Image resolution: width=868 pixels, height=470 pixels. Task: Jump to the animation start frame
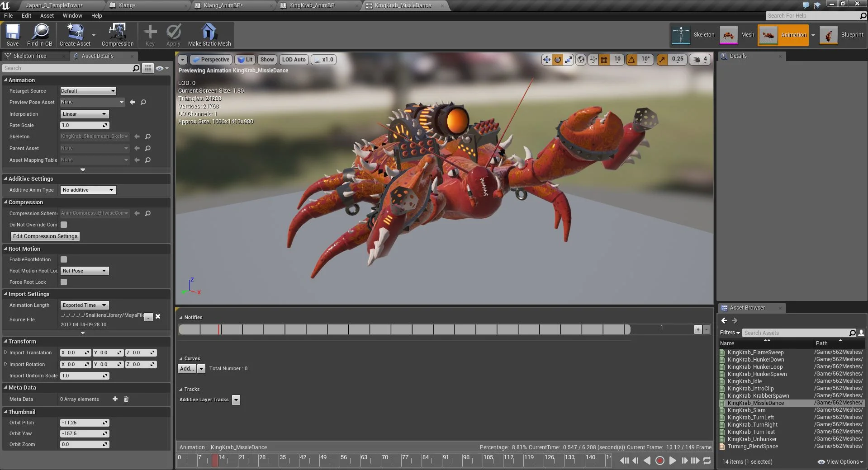[624, 461]
